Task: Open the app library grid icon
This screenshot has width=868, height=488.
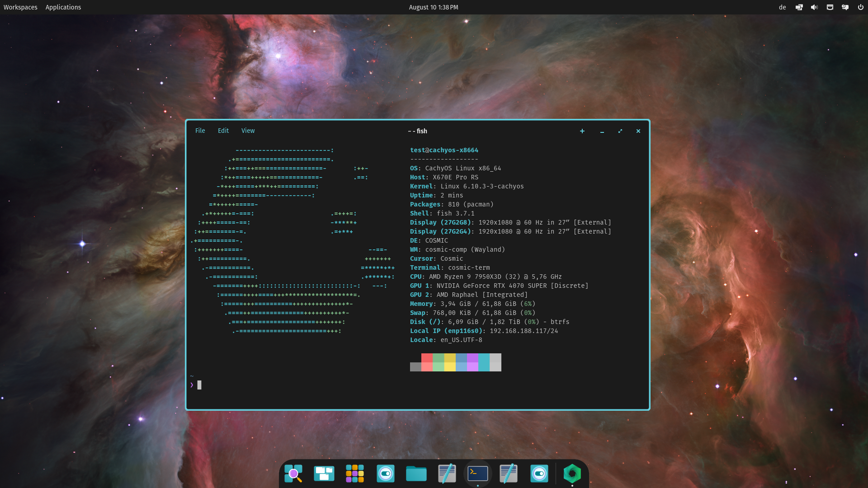Action: (355, 474)
